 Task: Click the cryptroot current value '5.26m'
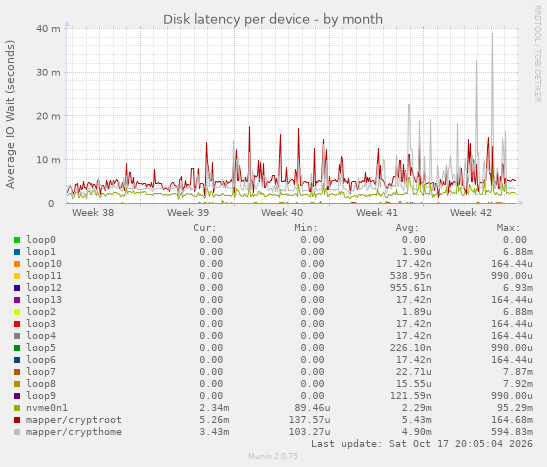(x=214, y=420)
